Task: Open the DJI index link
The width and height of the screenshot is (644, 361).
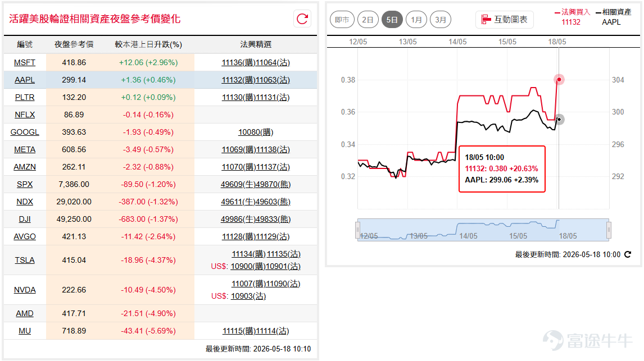Action: [25, 219]
